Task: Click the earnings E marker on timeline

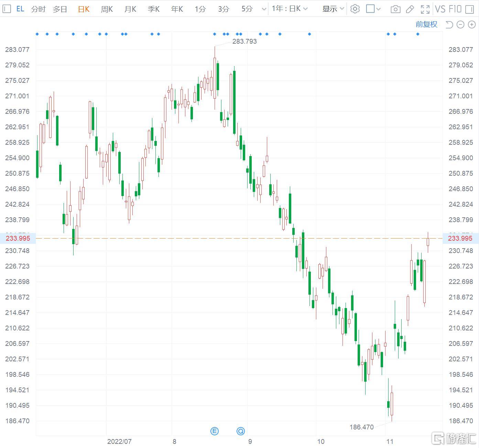Action: point(214,431)
